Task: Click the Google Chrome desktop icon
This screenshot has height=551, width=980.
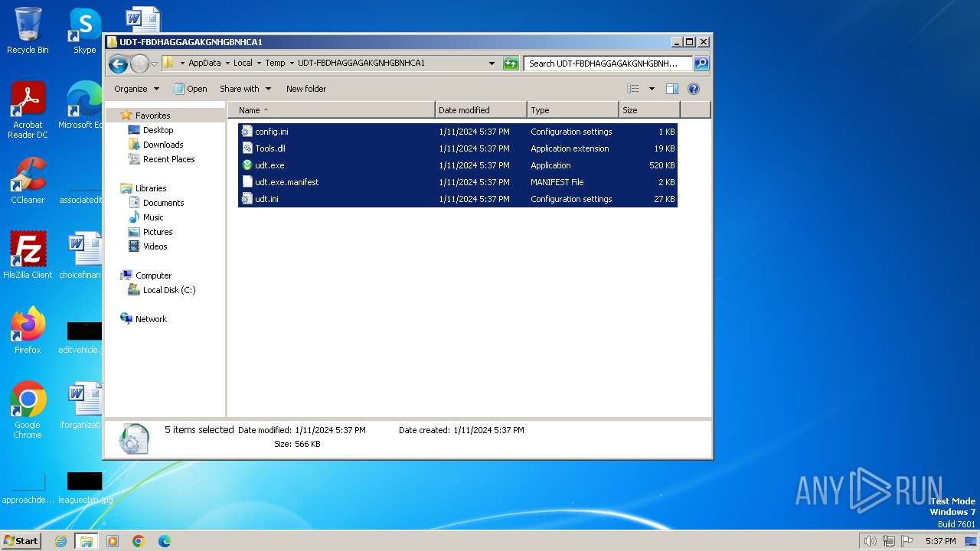Action: [x=28, y=410]
